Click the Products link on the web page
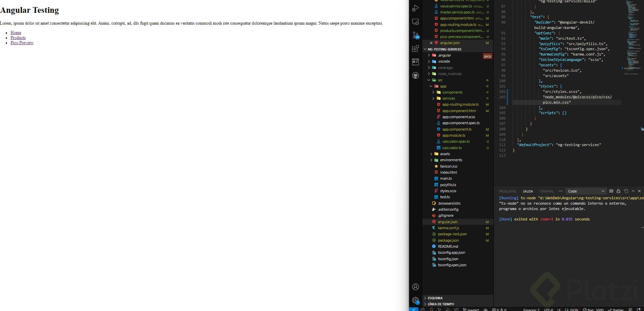The image size is (644, 311). tap(18, 38)
